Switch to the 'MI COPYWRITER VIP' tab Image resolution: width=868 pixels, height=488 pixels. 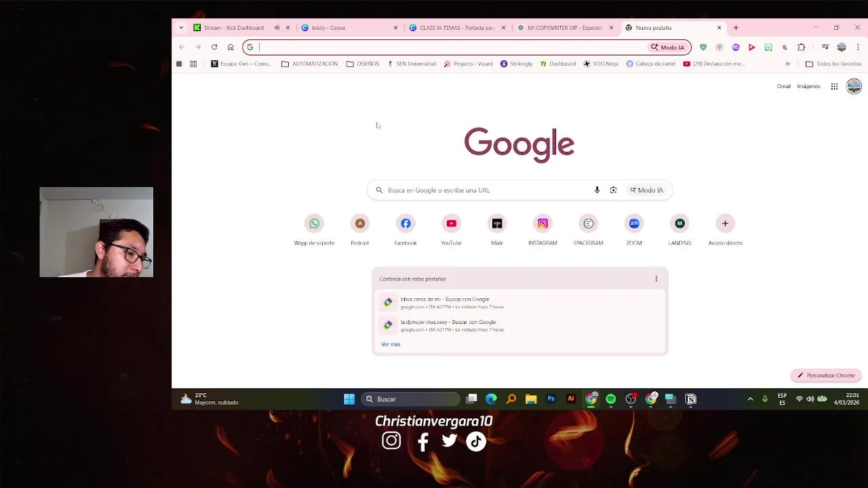click(564, 28)
